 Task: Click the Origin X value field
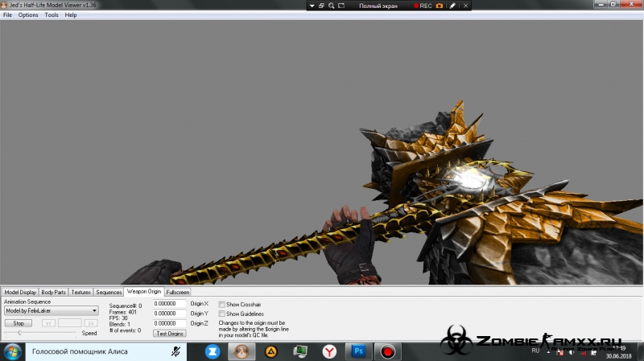pyautogui.click(x=169, y=304)
